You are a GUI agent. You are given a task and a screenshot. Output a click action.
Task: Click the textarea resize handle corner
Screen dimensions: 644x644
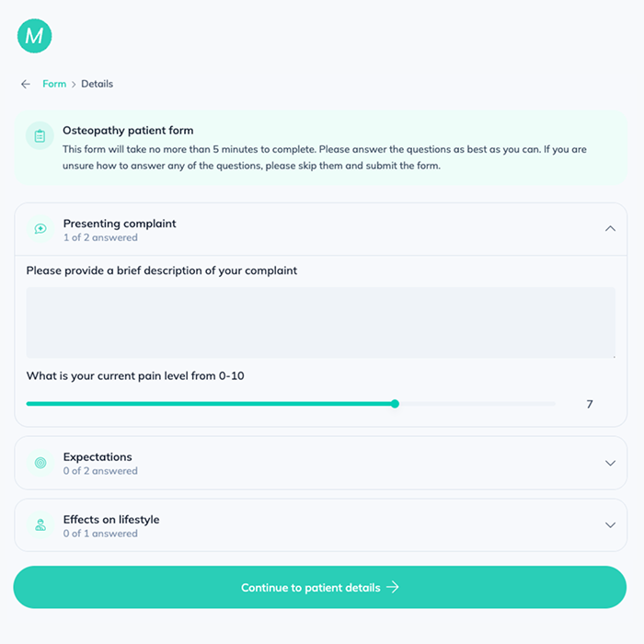coord(613,355)
